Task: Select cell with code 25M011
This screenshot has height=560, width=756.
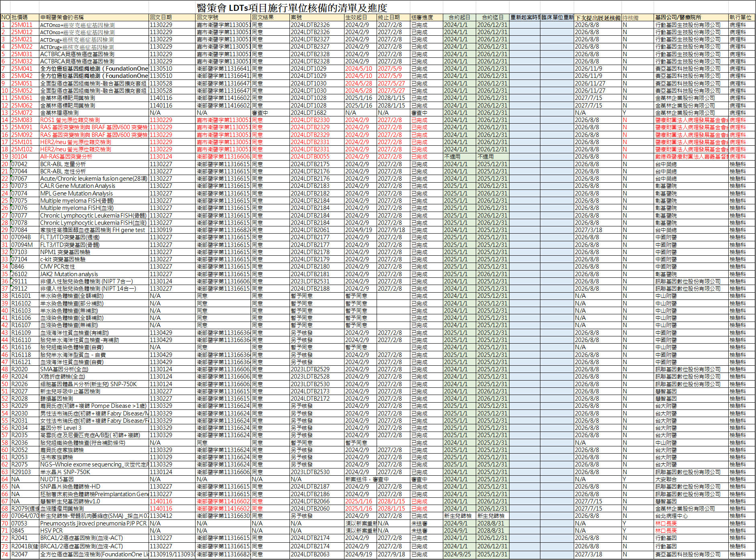Action: pos(22,25)
